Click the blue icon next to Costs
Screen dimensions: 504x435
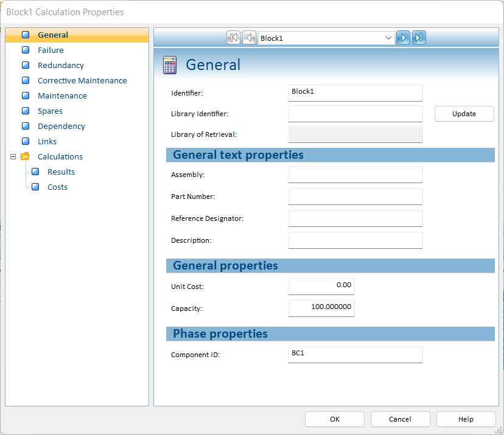point(35,187)
